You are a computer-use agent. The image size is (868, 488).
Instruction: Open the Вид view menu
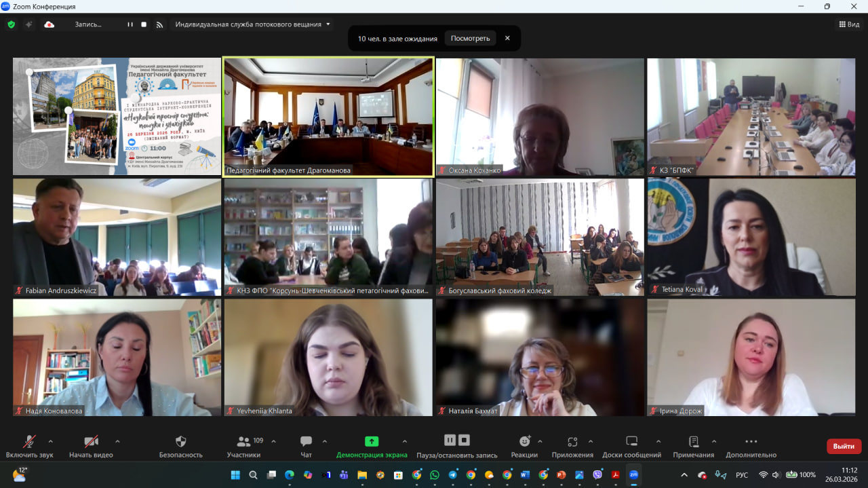[849, 24]
